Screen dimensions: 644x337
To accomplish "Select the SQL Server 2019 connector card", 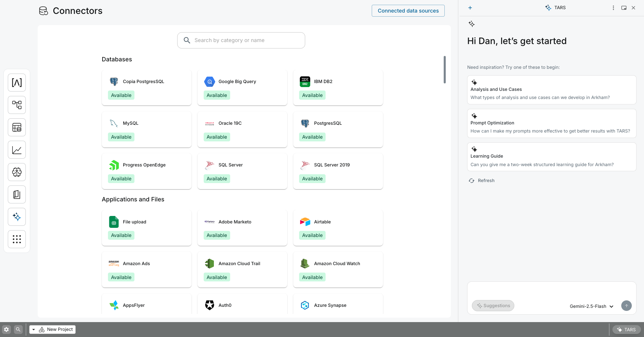I will coord(338,171).
